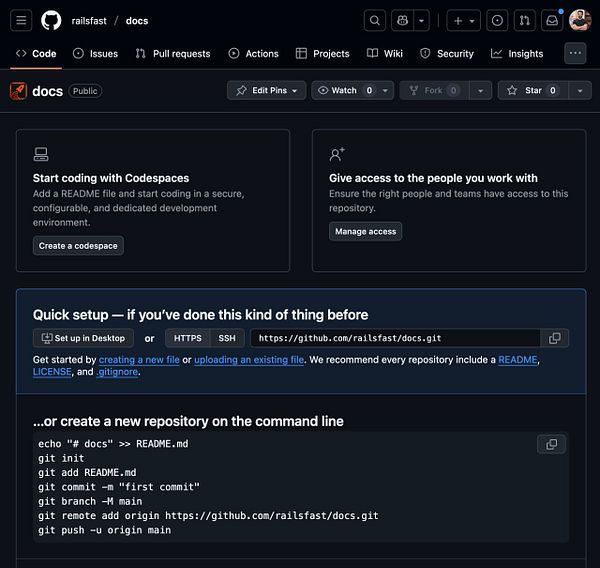Click uploading an existing file link

[249, 360]
